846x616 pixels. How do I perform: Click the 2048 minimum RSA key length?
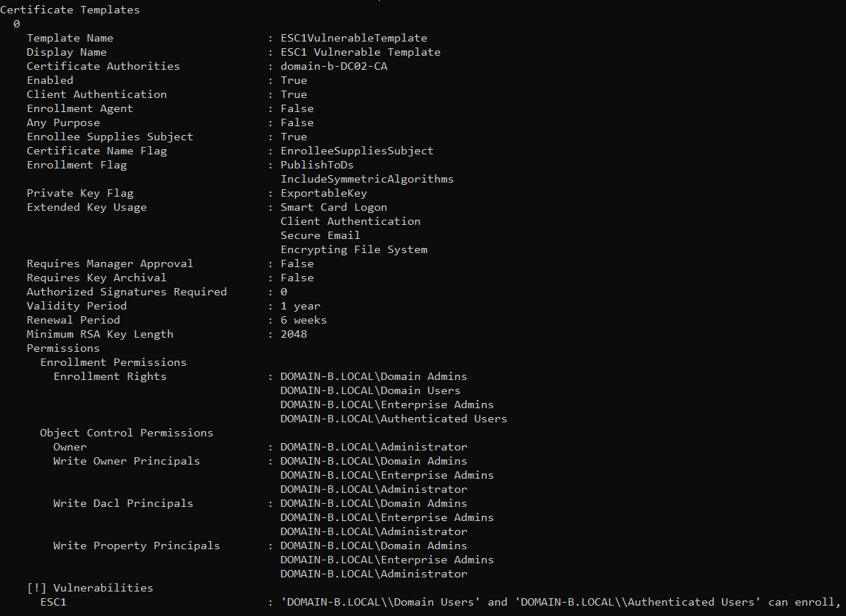coord(294,335)
